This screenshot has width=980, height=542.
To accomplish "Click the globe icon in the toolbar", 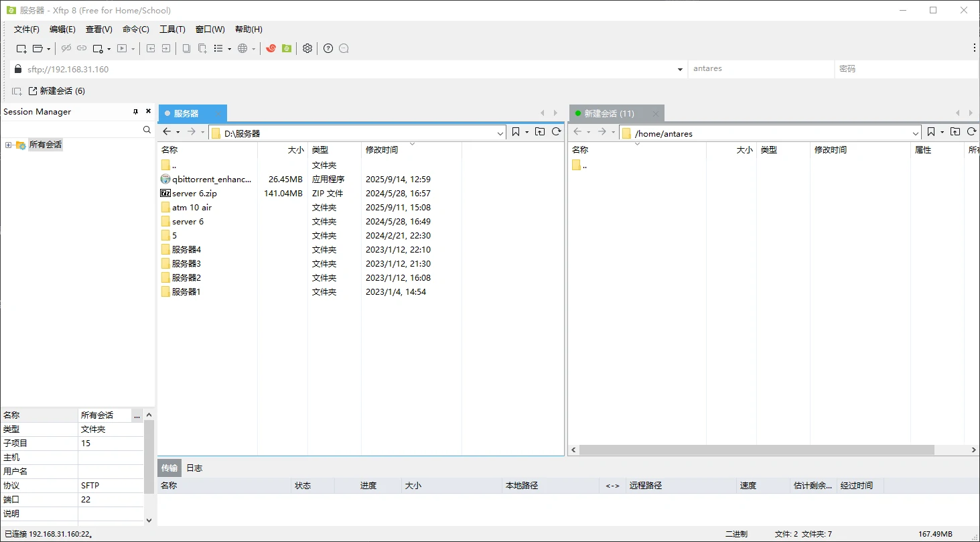I will pyautogui.click(x=242, y=48).
